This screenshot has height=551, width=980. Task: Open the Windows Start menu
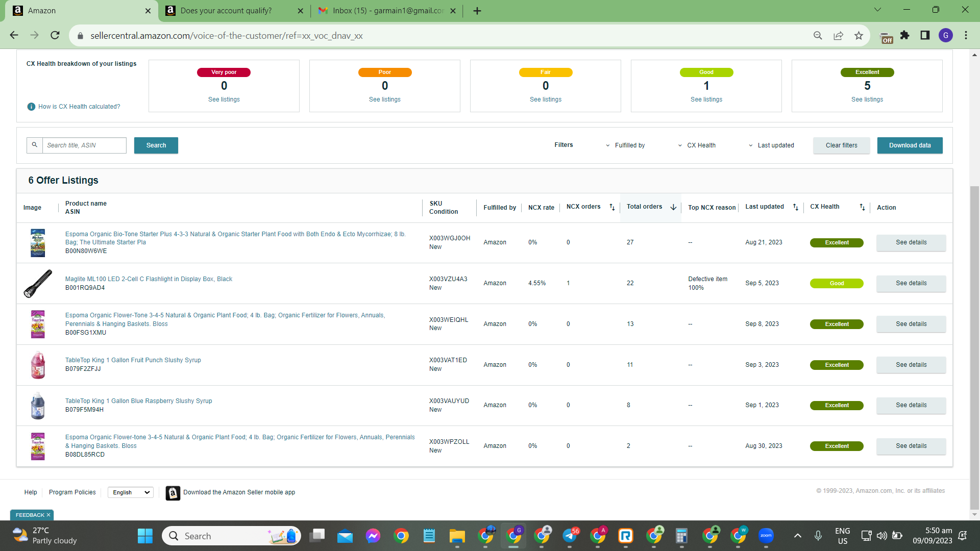145,536
